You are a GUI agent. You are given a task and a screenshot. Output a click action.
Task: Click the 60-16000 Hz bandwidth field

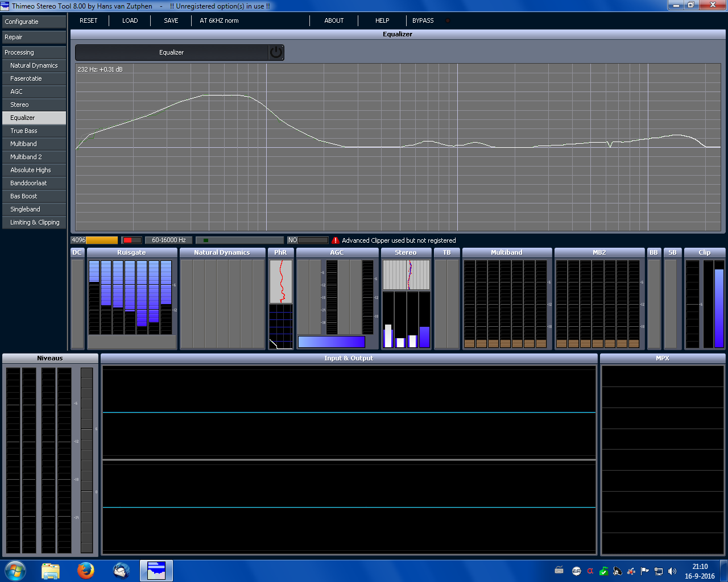point(168,240)
